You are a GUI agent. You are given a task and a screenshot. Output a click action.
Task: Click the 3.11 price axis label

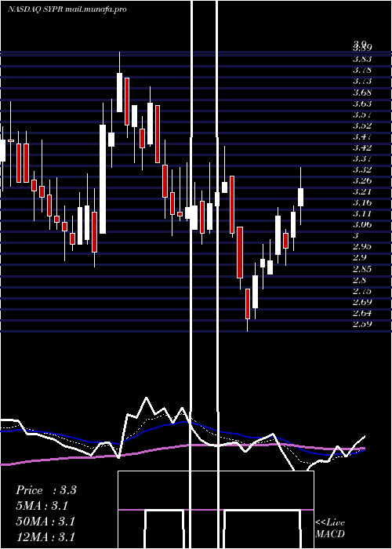[x=362, y=214]
